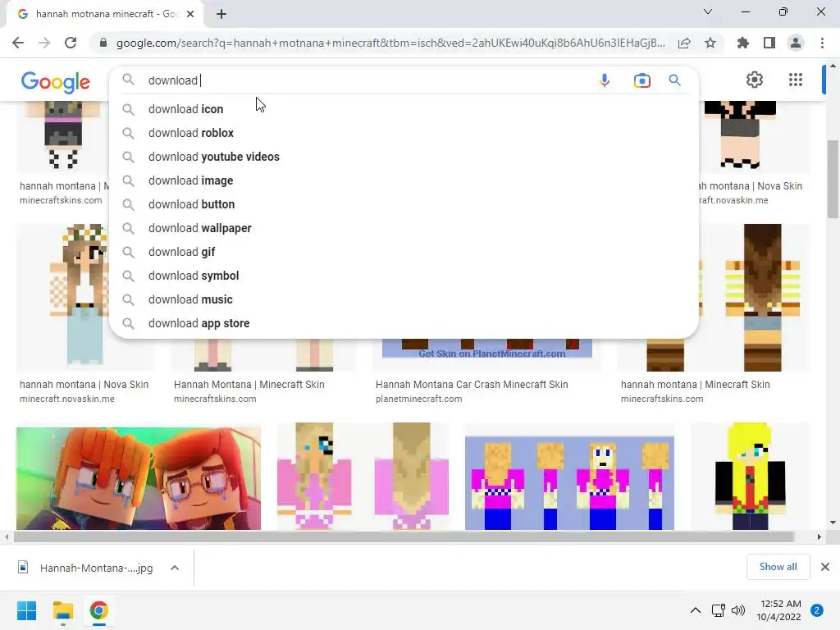Click Show all downloads button
This screenshot has width=840, height=630.
[x=778, y=567]
